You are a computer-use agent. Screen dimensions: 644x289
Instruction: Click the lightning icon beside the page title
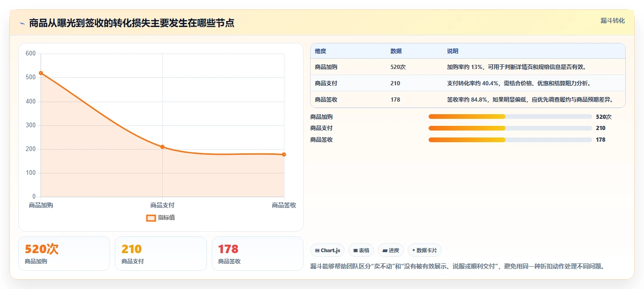click(22, 23)
